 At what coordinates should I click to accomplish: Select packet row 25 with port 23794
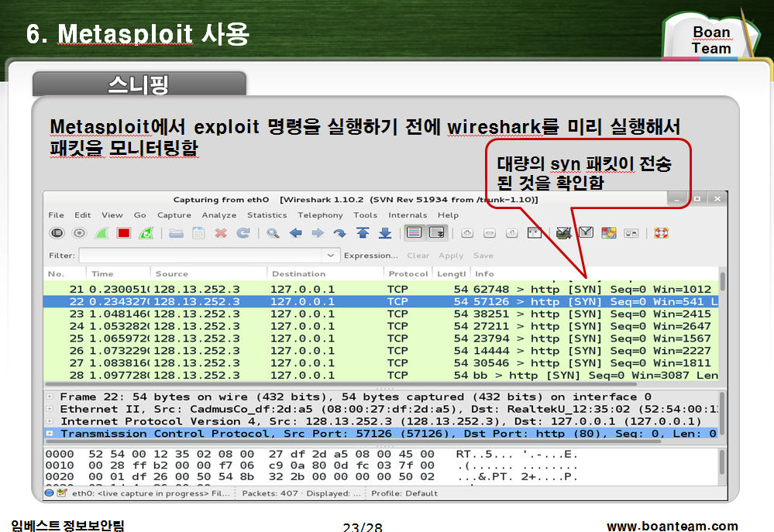coord(380,338)
